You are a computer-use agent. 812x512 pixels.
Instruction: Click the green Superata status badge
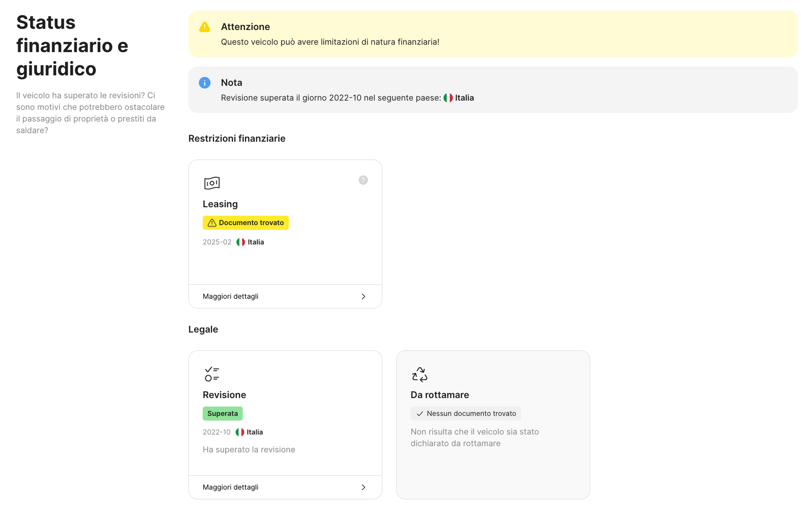[x=222, y=413]
